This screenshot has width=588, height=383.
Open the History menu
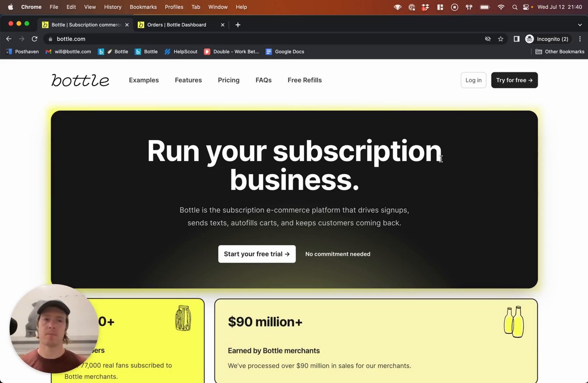[x=113, y=7]
